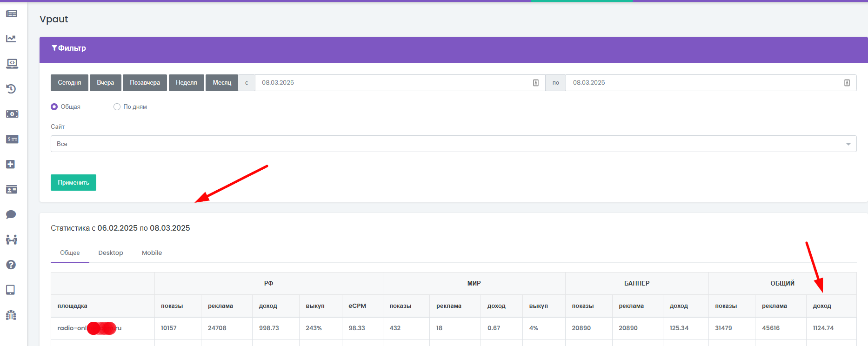Viewport: 868px width, 346px height.
Task: Open the archway sidebar icon
Action: click(x=11, y=315)
